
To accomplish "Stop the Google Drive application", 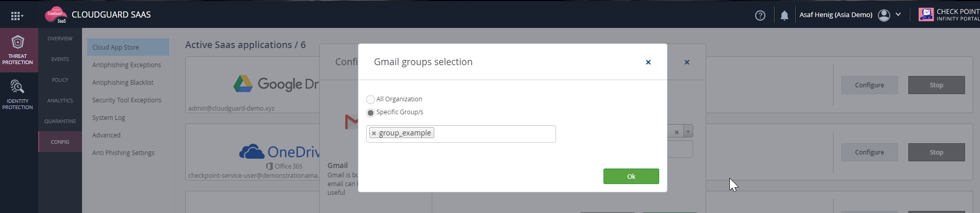I will 936,85.
